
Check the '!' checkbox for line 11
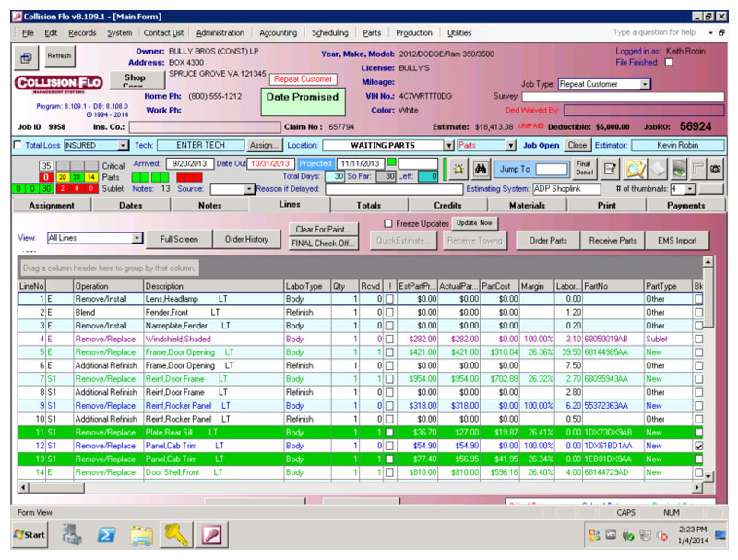point(389,433)
